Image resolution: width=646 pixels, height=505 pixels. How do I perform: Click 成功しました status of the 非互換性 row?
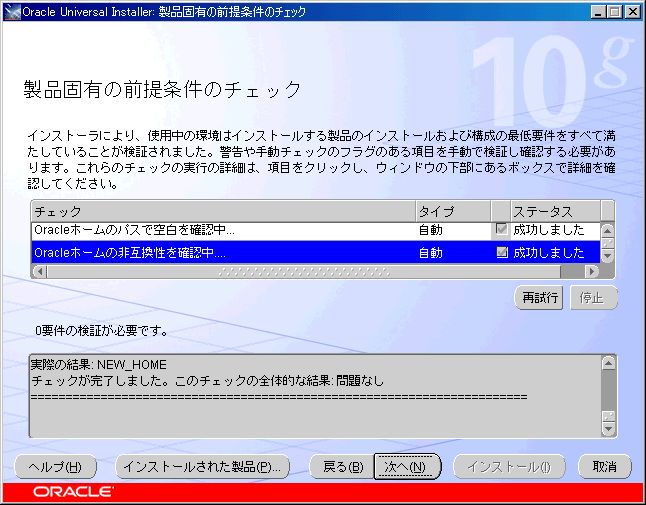548,252
